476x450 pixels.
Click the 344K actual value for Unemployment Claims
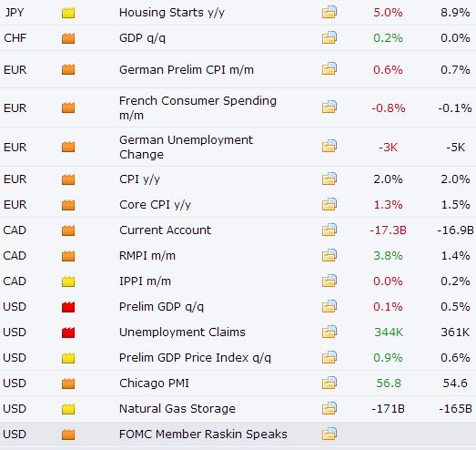click(x=389, y=332)
